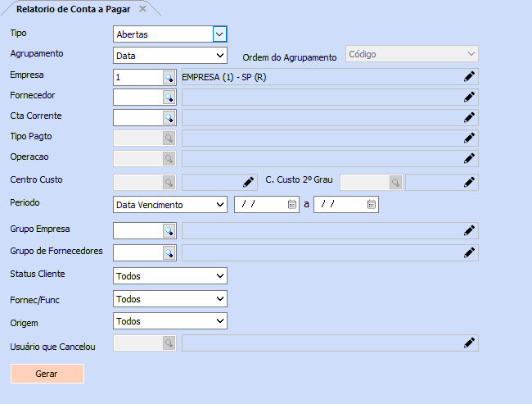Click the Grupo de Fornecedores lookup icon
Image resolution: width=532 pixels, height=404 pixels.
pyautogui.click(x=169, y=252)
